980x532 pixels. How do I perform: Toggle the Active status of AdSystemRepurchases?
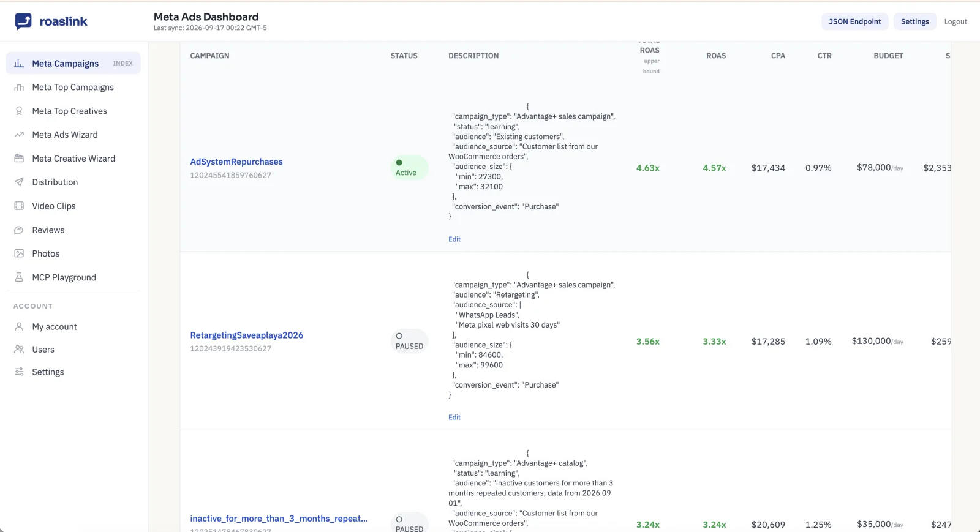[x=409, y=167]
